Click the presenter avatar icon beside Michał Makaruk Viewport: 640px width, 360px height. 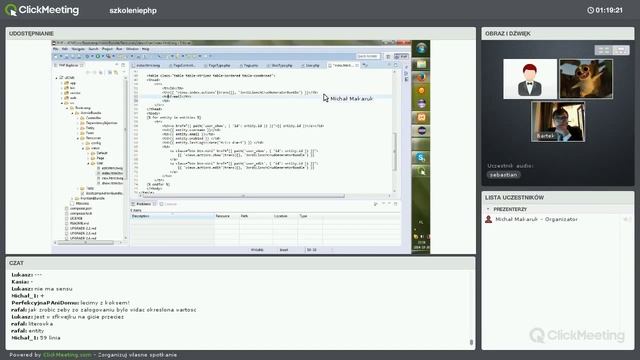[488, 219]
